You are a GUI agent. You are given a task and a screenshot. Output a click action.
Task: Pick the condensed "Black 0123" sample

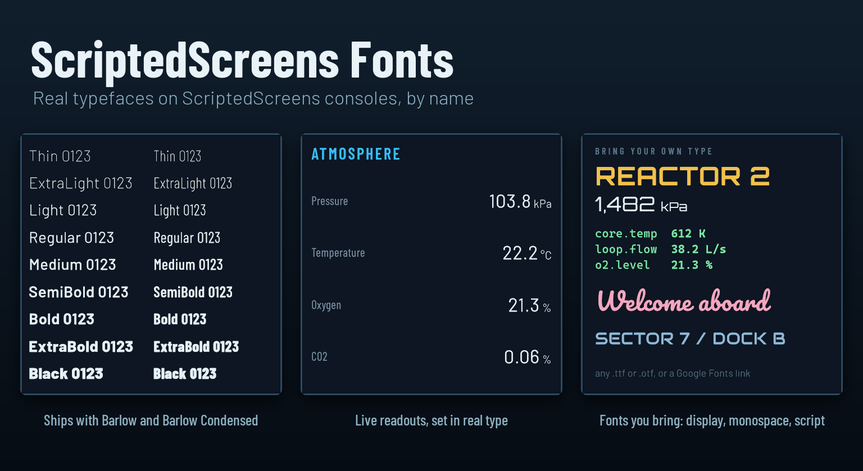tap(185, 374)
